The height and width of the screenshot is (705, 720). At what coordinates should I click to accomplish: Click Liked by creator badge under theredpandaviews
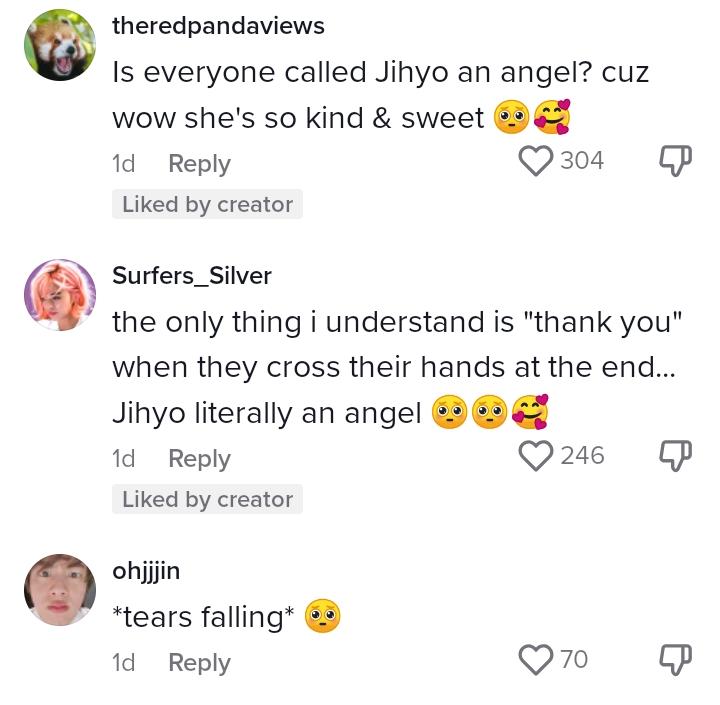tap(207, 204)
